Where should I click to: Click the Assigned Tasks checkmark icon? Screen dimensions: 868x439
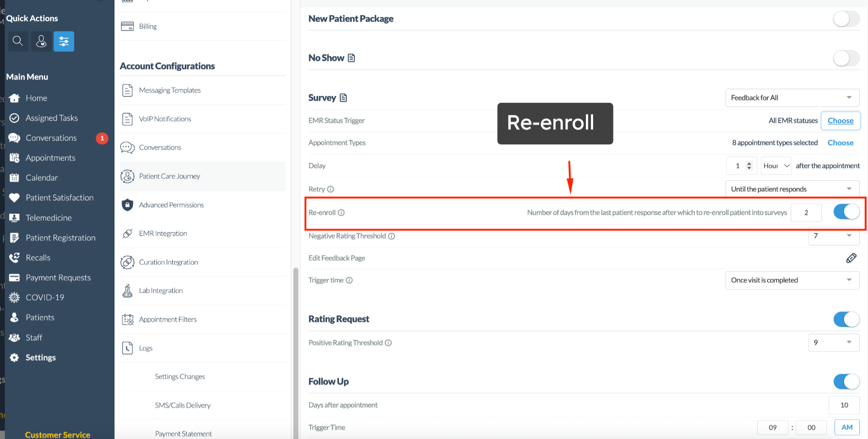click(x=14, y=118)
